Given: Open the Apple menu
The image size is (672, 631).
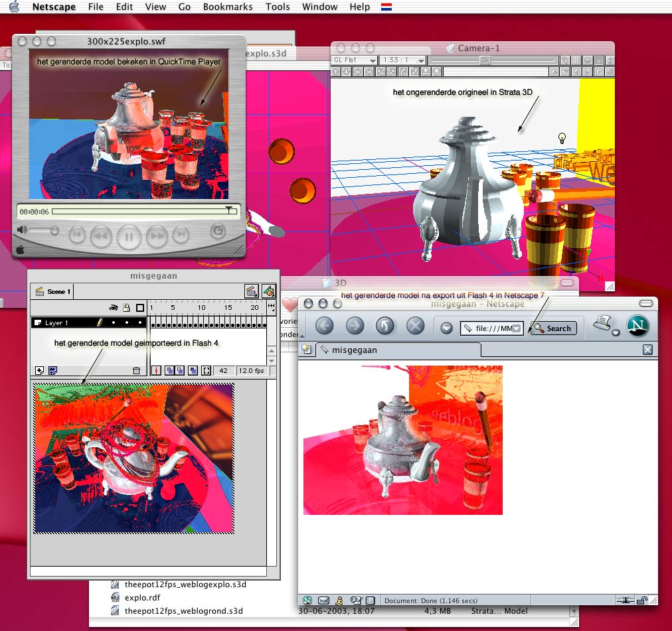Looking at the screenshot, I should coord(14,7).
